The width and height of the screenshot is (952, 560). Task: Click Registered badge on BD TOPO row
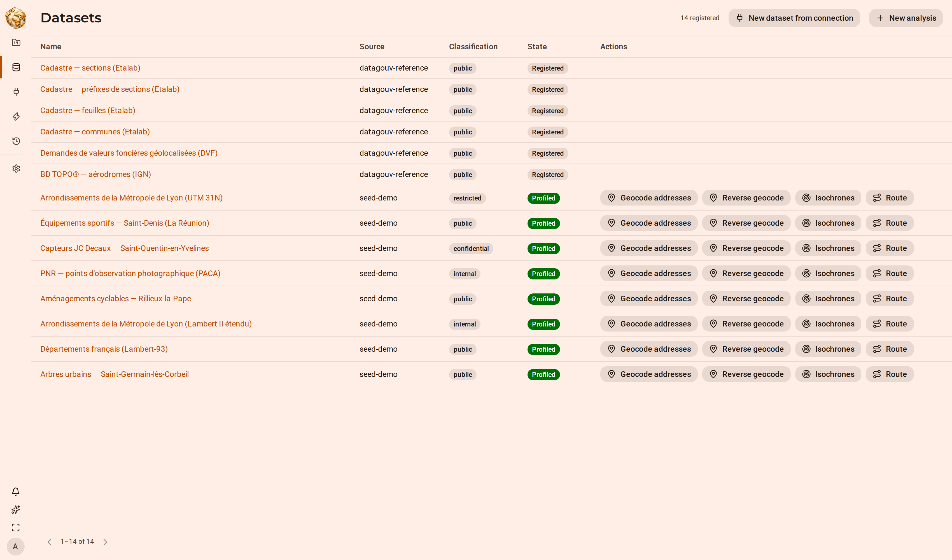pyautogui.click(x=547, y=174)
